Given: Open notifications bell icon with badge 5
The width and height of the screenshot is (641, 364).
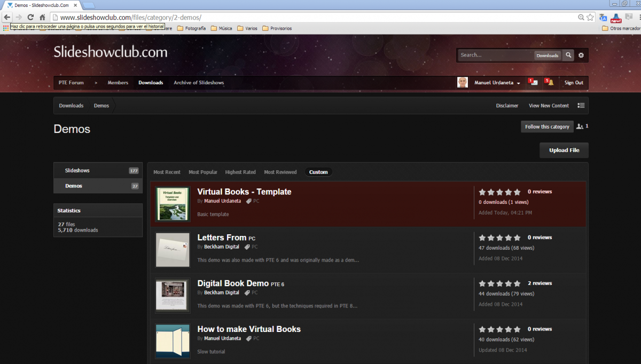Looking at the screenshot, I should pos(549,82).
